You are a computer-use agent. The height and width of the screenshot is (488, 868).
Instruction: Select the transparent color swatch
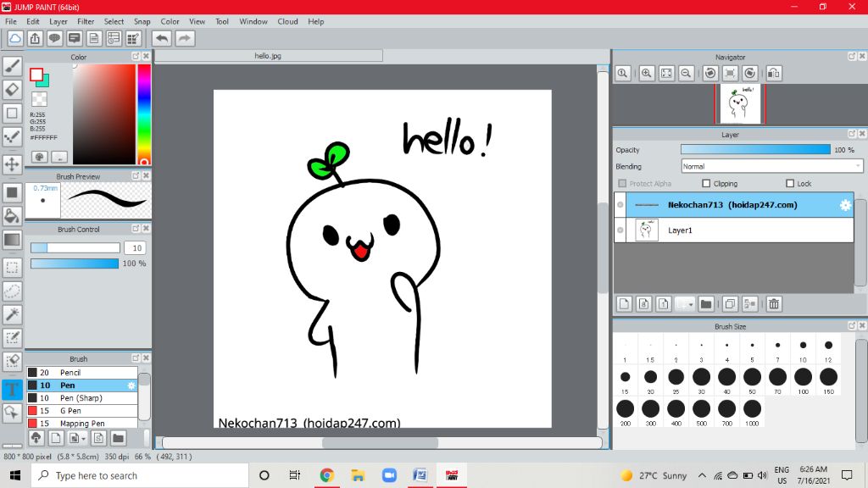(x=39, y=99)
